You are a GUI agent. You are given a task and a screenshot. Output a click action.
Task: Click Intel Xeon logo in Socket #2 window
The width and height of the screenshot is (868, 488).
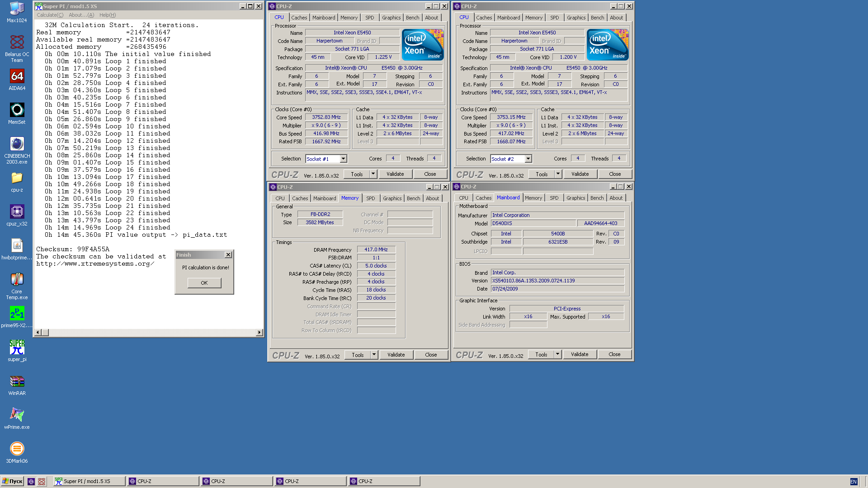[608, 45]
